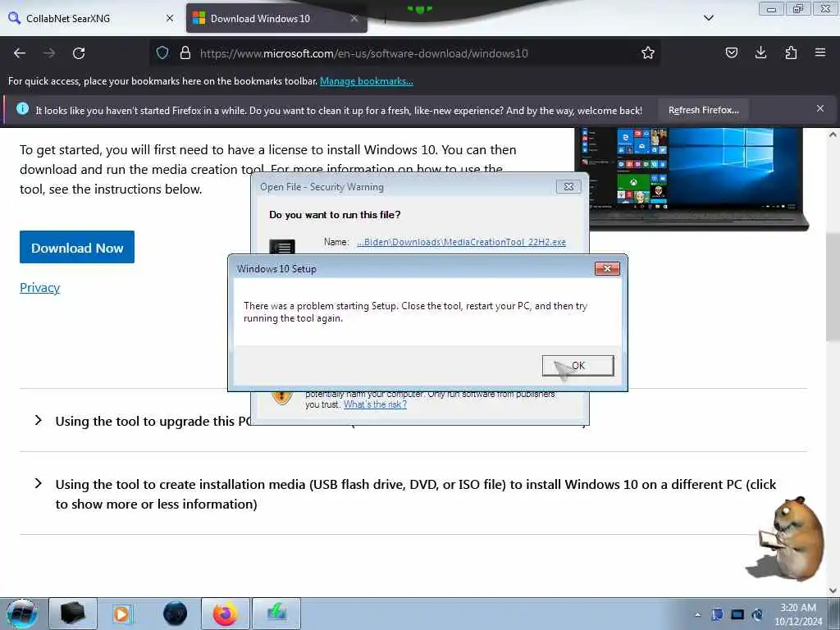The image size is (840, 630).
Task: Open the Manage bookmarks link
Action: (367, 81)
